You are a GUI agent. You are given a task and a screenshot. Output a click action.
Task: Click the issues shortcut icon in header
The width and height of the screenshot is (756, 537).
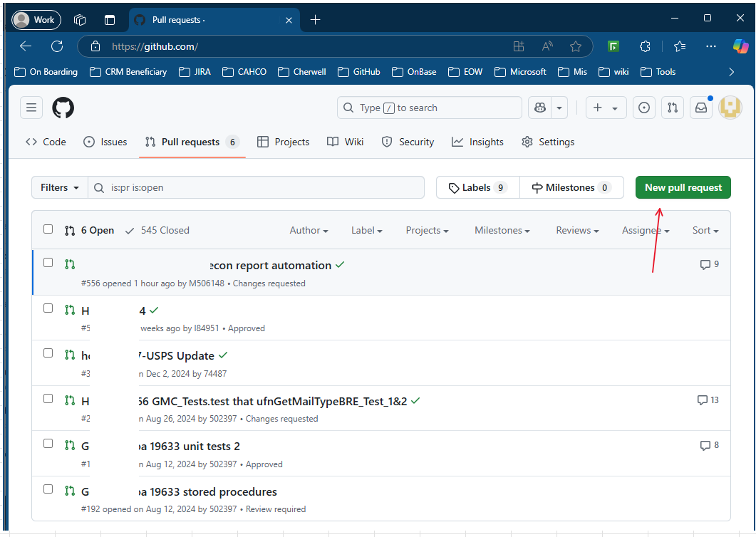click(x=644, y=108)
